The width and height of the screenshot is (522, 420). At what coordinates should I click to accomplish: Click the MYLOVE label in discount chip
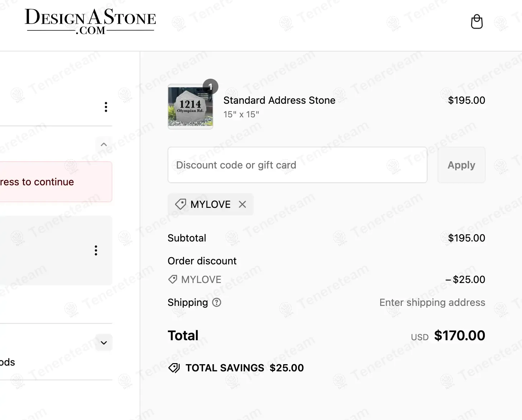(211, 204)
